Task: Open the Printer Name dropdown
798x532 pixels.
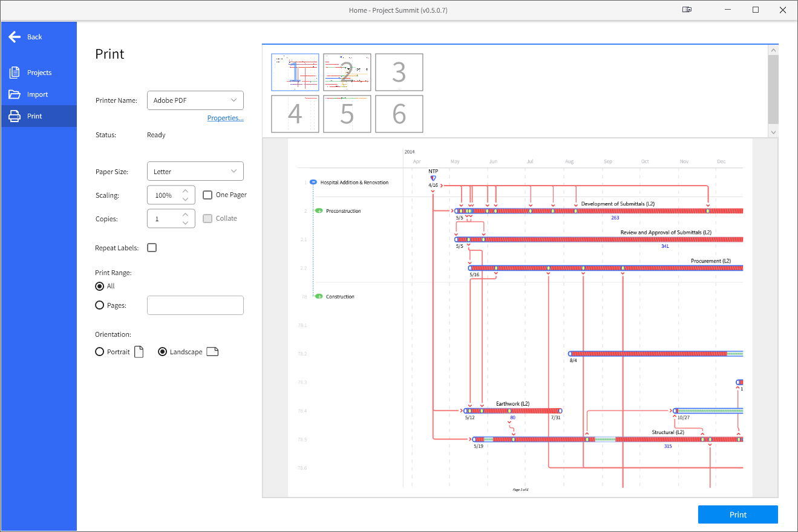Action: coord(195,100)
